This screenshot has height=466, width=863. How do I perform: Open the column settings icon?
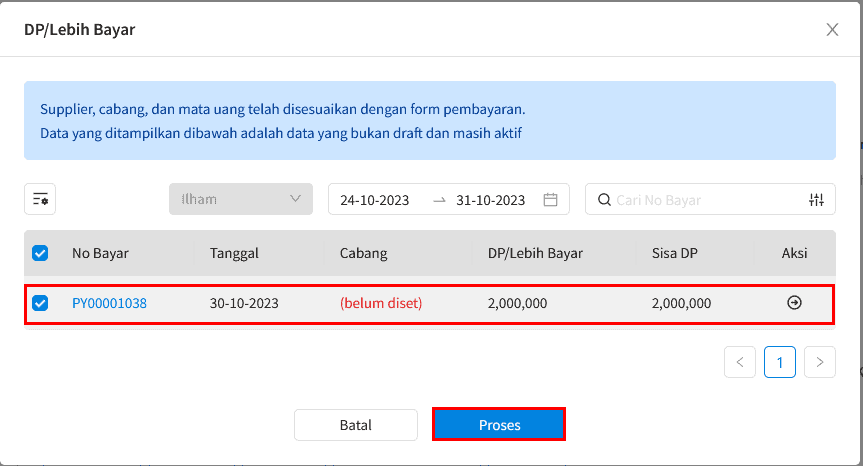coord(40,199)
